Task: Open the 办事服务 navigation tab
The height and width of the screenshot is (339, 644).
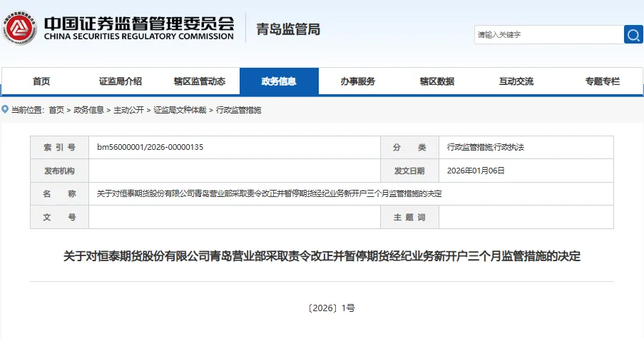Action: [x=358, y=81]
